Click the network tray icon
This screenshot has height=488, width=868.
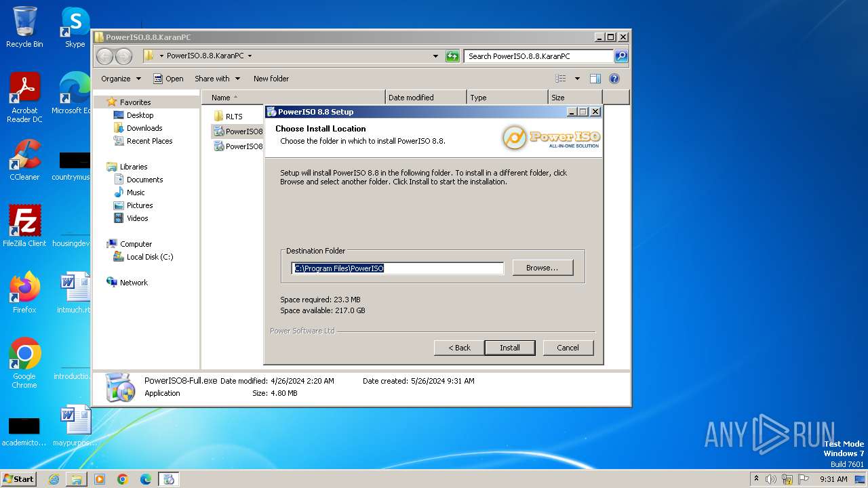[x=787, y=479]
